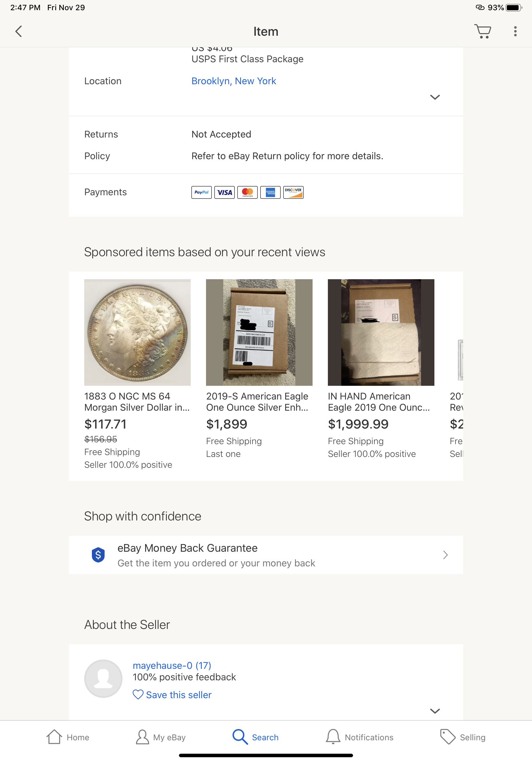Open the Selling tab

click(462, 737)
